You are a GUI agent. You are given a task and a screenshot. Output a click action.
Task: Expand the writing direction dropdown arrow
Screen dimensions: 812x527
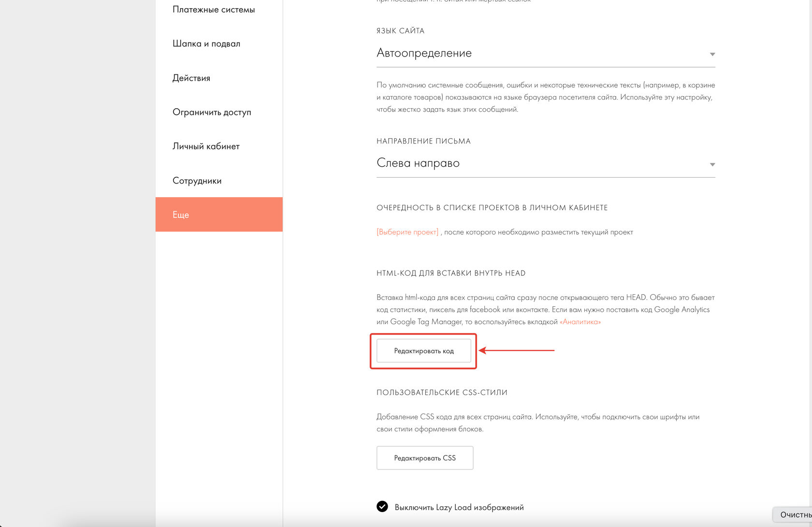pos(712,164)
